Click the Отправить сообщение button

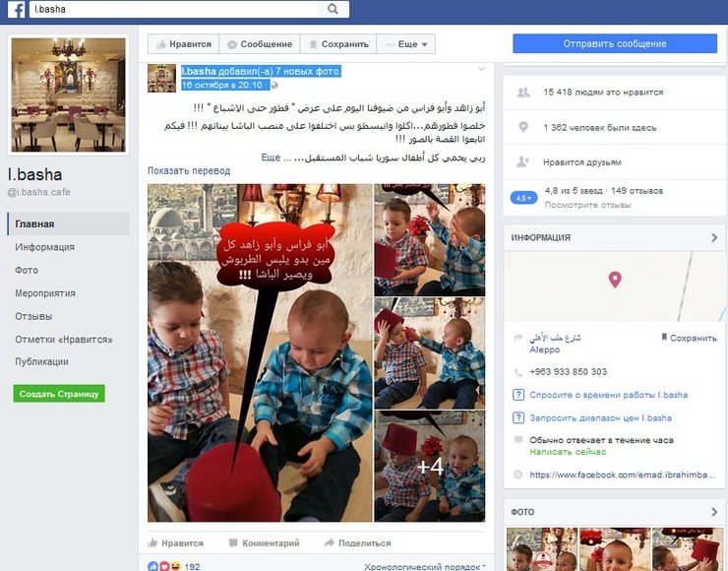(x=615, y=43)
